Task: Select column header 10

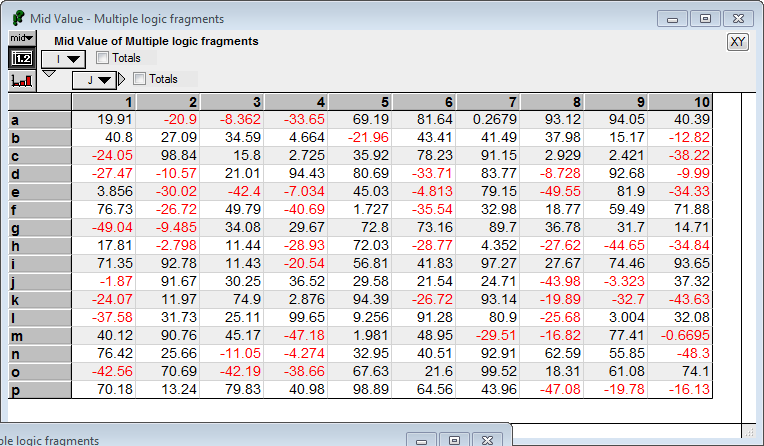Action: tap(681, 102)
